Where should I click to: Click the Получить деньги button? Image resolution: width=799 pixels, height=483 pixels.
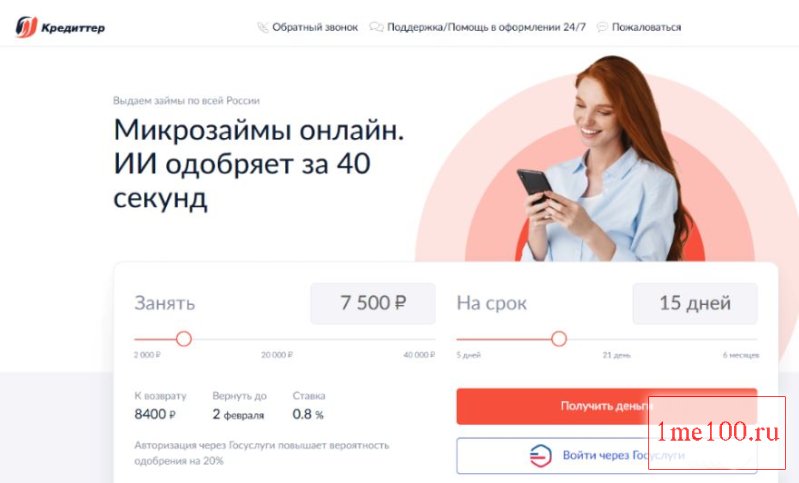(x=606, y=406)
